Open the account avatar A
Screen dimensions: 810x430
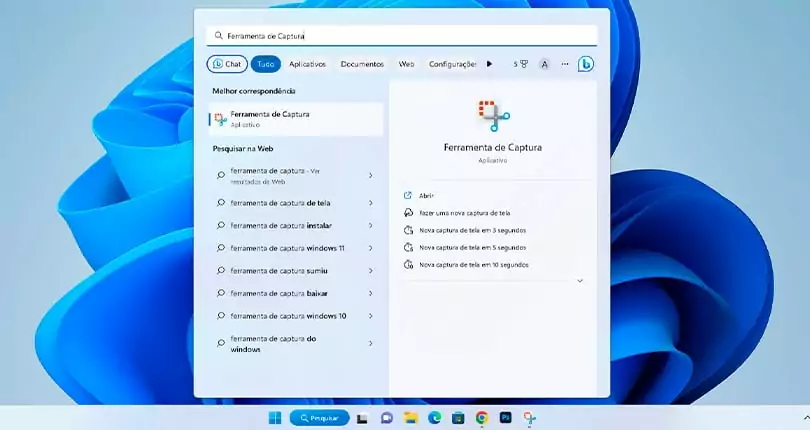(x=544, y=65)
